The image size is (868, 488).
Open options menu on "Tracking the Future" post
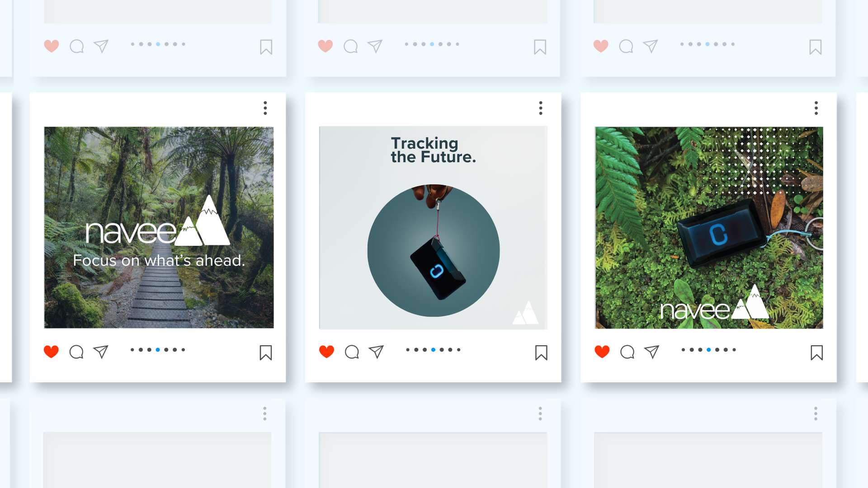click(541, 108)
